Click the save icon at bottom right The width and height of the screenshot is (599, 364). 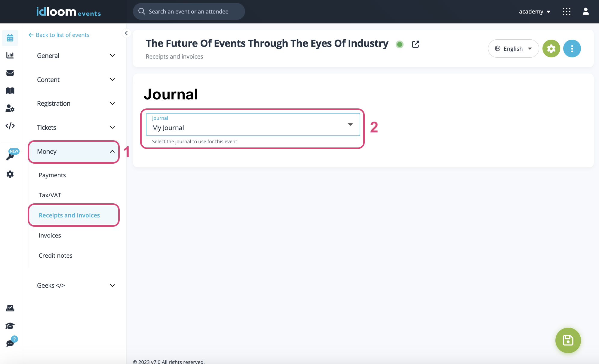point(568,341)
